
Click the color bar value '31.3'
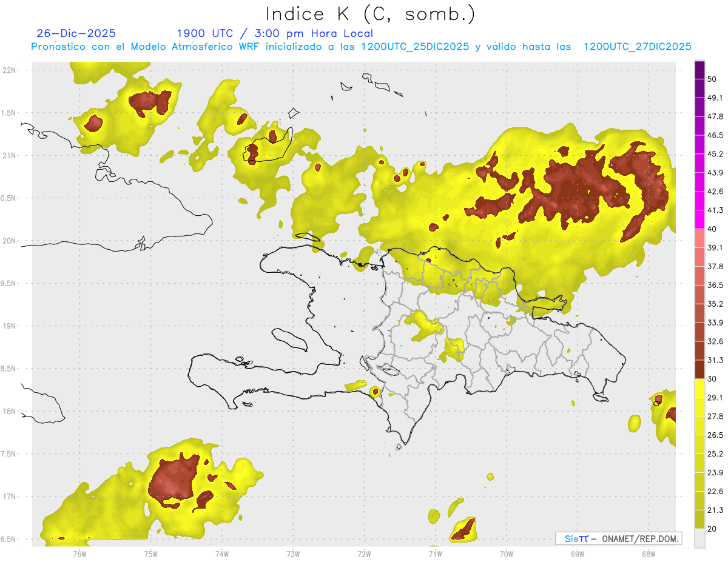pyautogui.click(x=716, y=360)
